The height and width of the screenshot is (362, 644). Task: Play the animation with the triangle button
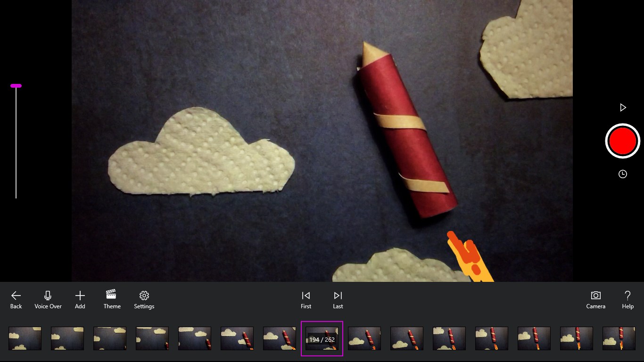[623, 108]
